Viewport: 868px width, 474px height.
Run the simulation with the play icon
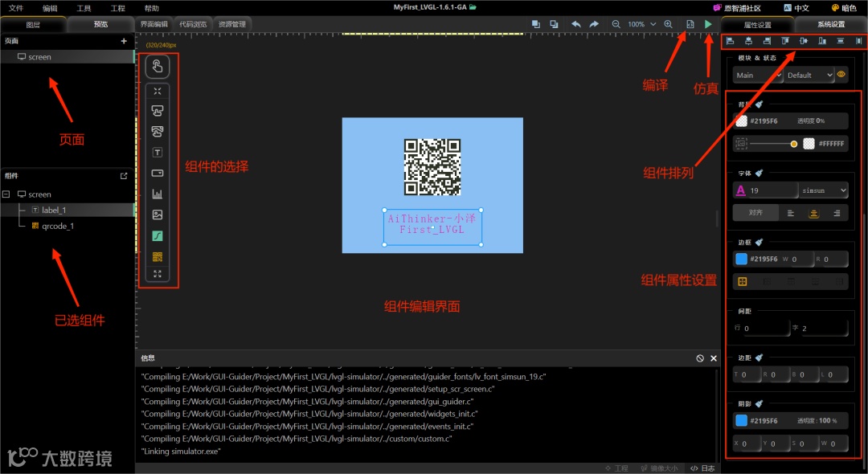point(707,24)
